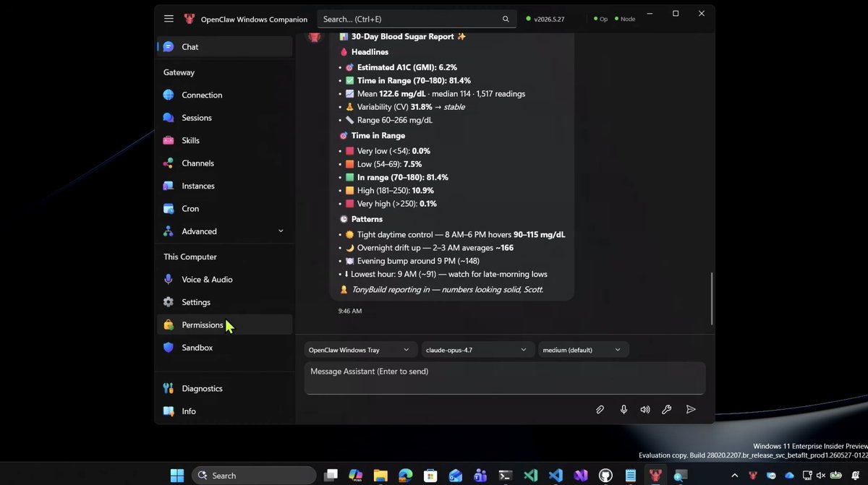868x485 pixels.
Task: Click the 9:46 AM message timestamp
Action: pyautogui.click(x=350, y=311)
